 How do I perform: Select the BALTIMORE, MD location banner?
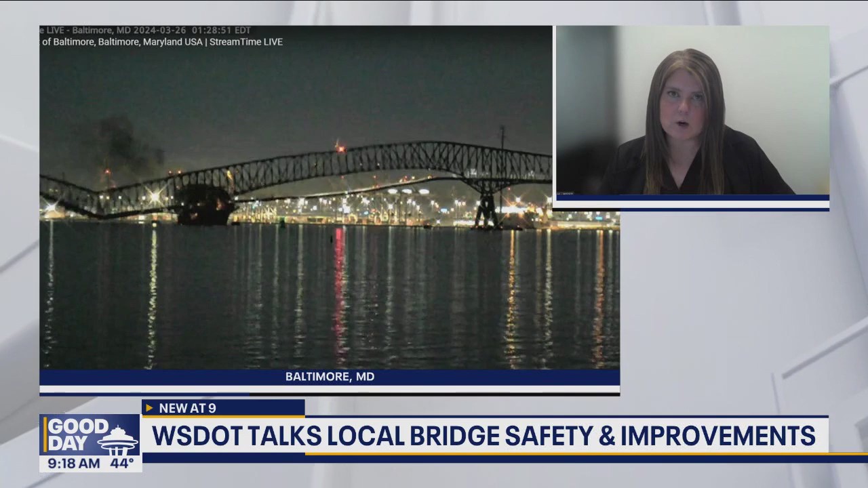(x=330, y=376)
